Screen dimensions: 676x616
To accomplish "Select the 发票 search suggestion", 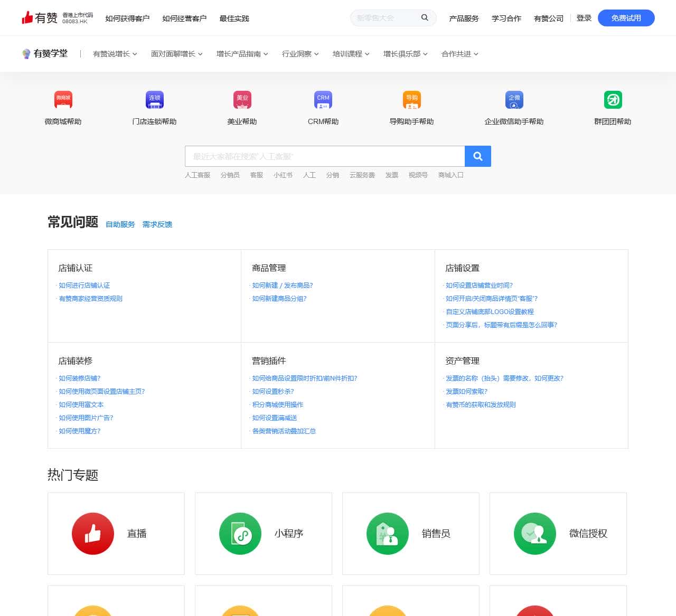I will 392,175.
